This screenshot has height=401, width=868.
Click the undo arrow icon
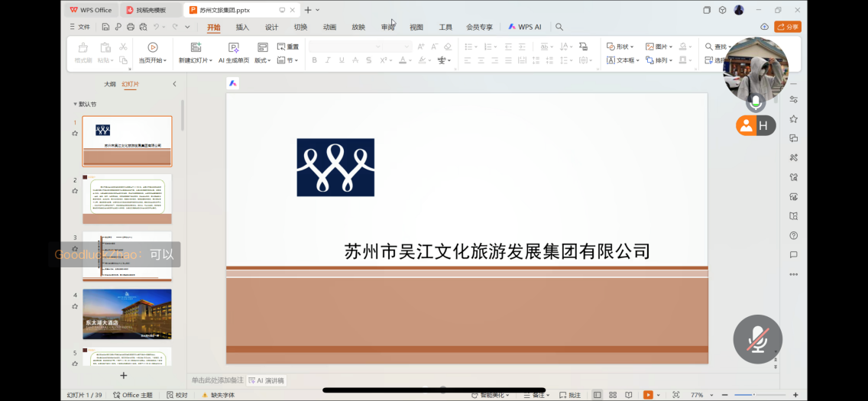coord(157,27)
